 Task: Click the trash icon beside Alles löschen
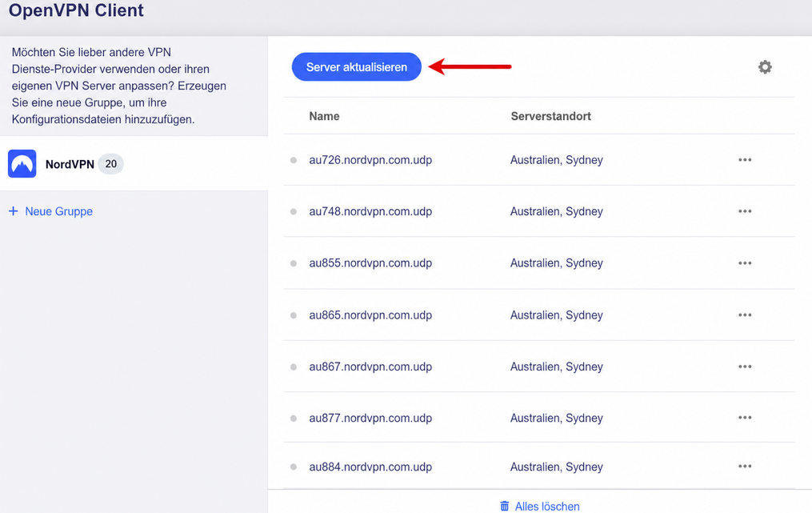[504, 506]
